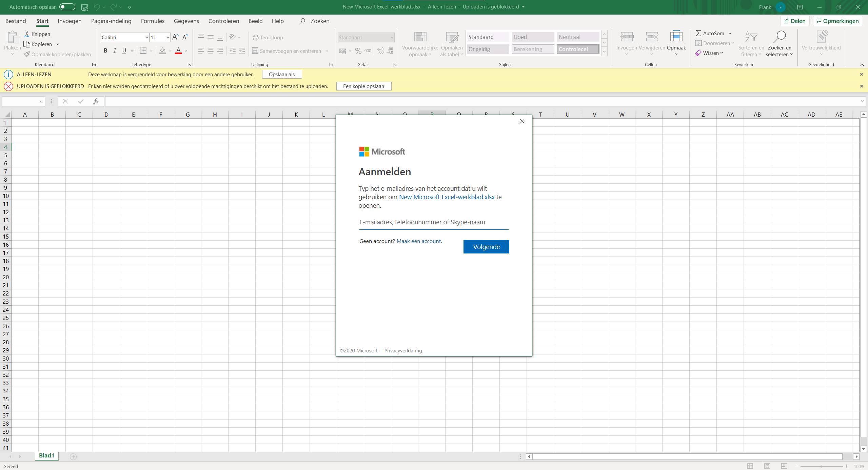Click the Opmerkingen button
868x470 pixels.
[x=837, y=21]
